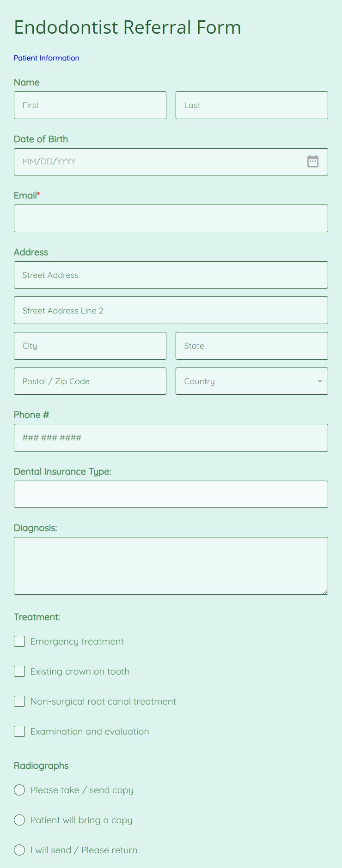Check the Emergency treatment box
342x868 pixels.
(x=19, y=641)
